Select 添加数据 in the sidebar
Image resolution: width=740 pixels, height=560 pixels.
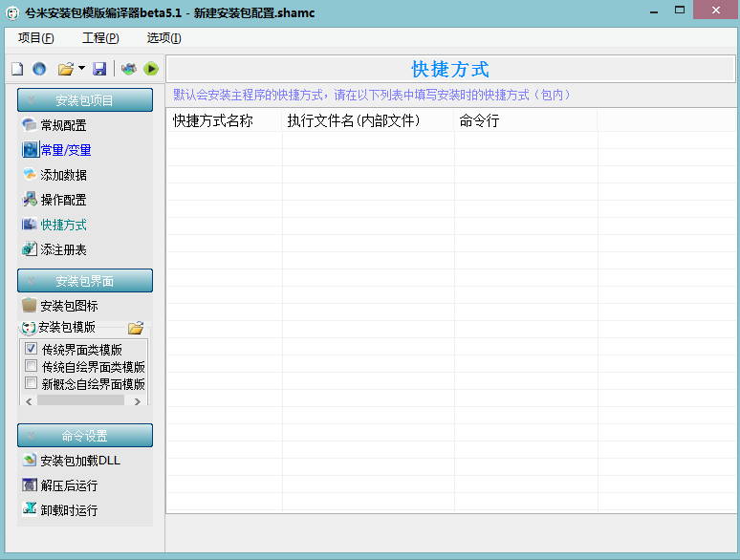pyautogui.click(x=63, y=175)
